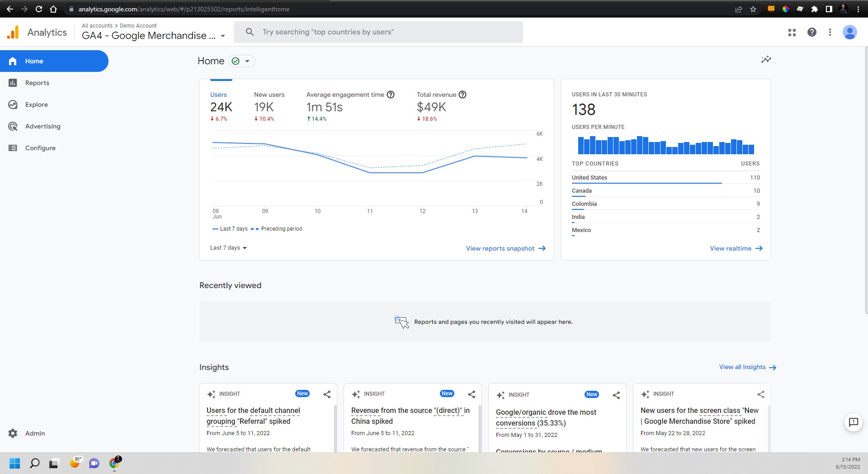Share the New users screen class insight
The height and width of the screenshot is (474, 868).
click(x=761, y=394)
